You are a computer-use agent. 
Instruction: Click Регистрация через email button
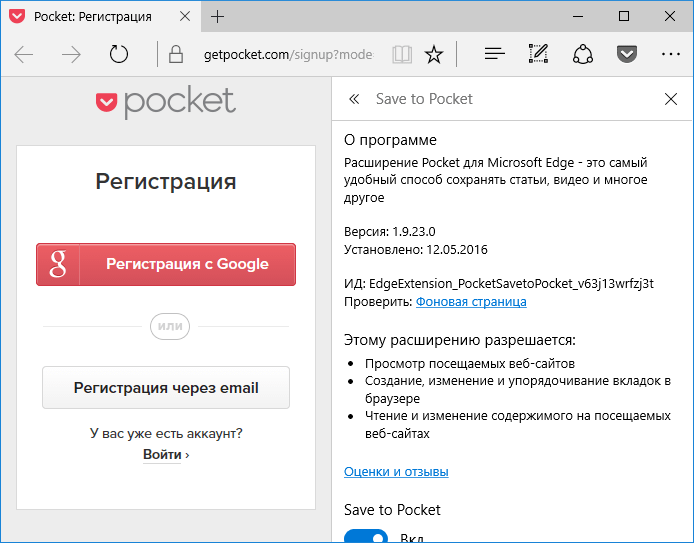(x=166, y=388)
